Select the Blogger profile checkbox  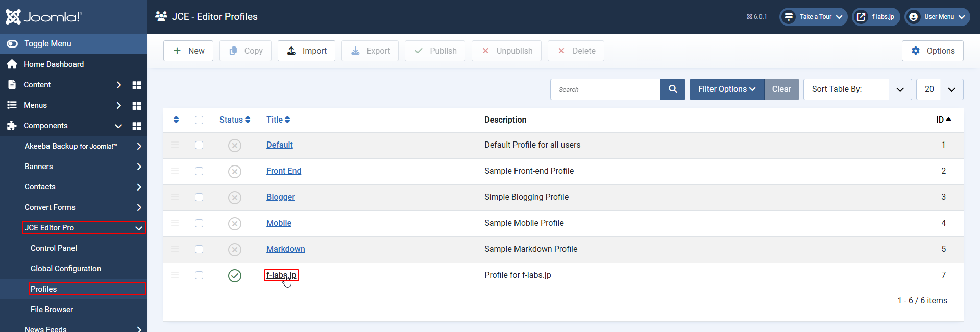point(199,197)
